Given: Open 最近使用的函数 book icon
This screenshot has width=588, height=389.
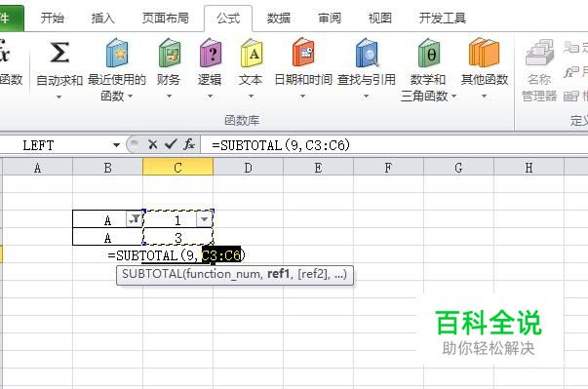Looking at the screenshot, I should [x=117, y=53].
